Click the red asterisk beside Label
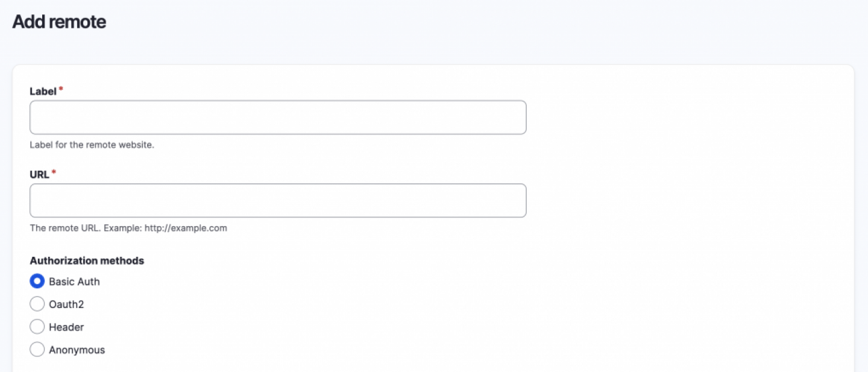The image size is (868, 372). tap(61, 90)
